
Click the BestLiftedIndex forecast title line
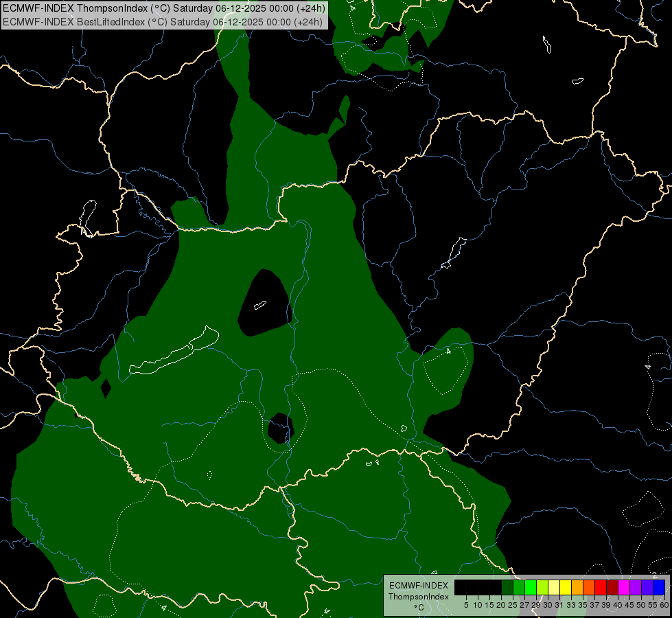(x=163, y=22)
